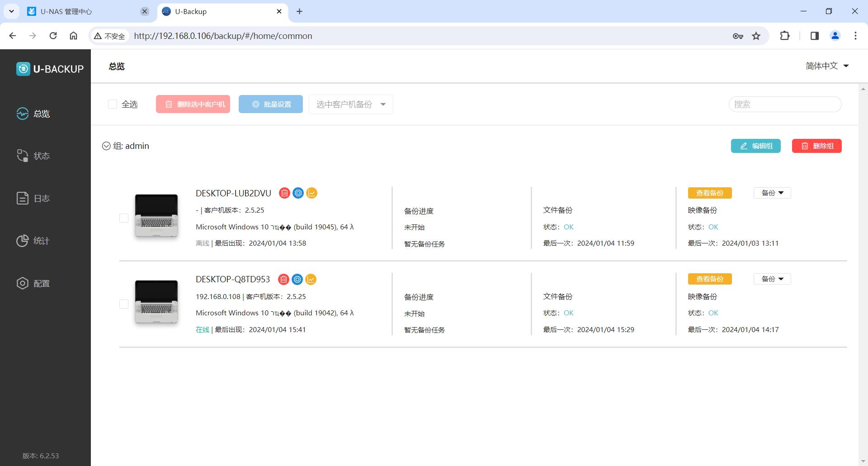Click inside the 搜索 search field
Screen dimensions: 868x466
784,104
